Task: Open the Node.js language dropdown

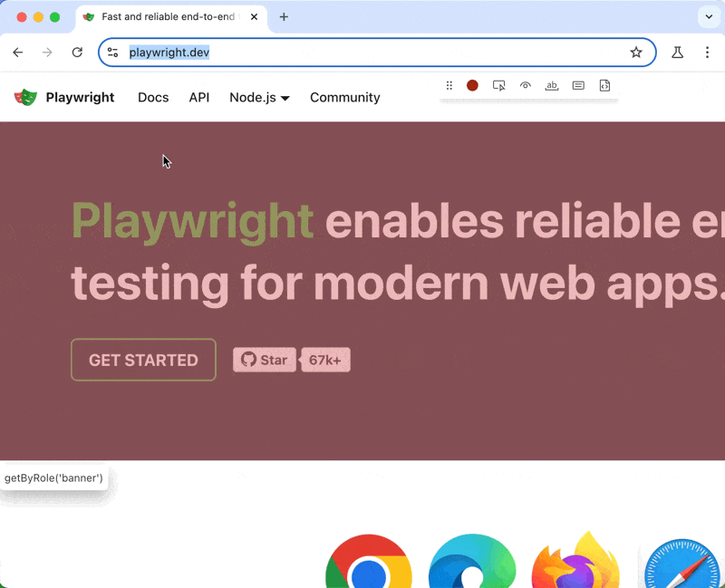Action: (x=259, y=98)
